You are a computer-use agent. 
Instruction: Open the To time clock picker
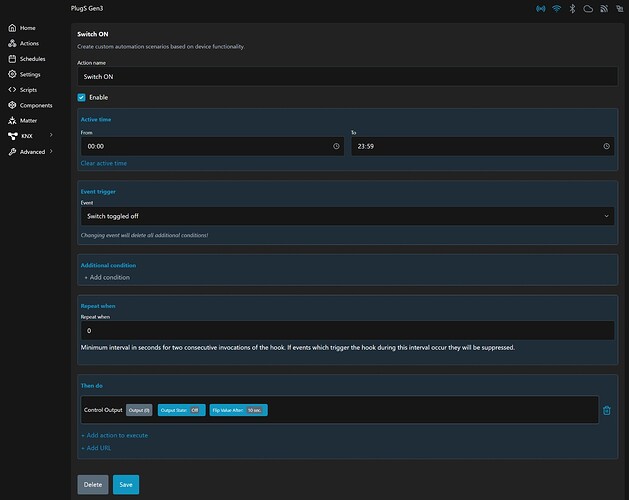click(x=607, y=146)
